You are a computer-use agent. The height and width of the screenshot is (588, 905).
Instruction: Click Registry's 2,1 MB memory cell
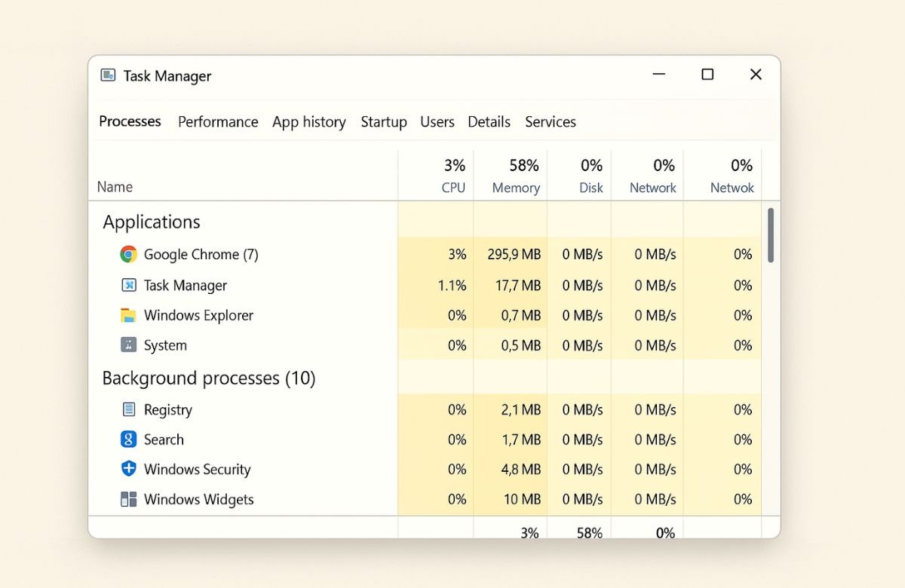tap(511, 409)
